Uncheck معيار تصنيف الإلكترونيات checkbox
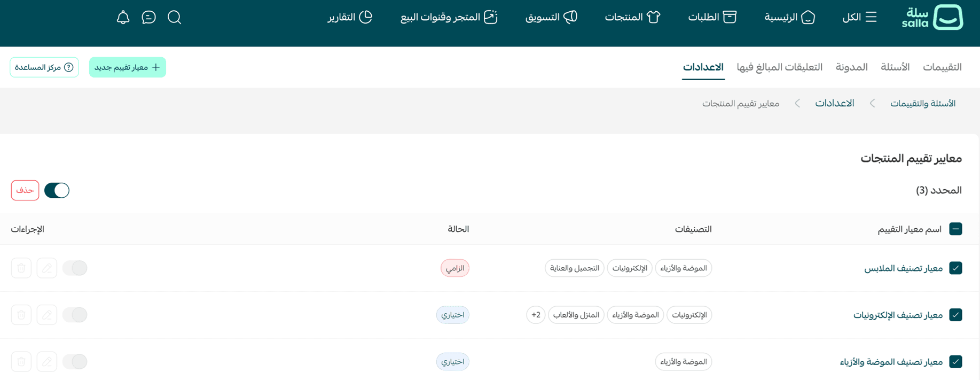The image size is (980, 380). click(955, 315)
